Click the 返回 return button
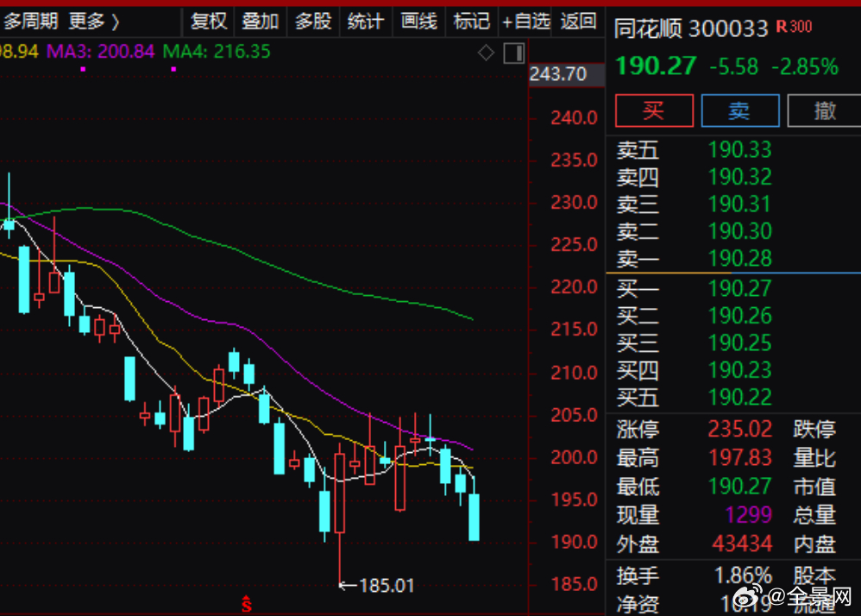The height and width of the screenshot is (616, 861). (578, 22)
